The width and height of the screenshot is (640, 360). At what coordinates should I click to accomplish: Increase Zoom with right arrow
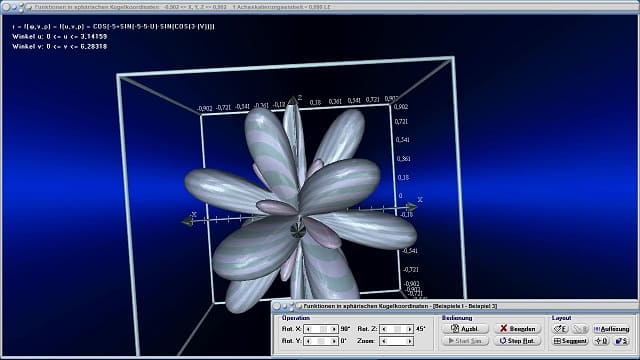pos(409,341)
